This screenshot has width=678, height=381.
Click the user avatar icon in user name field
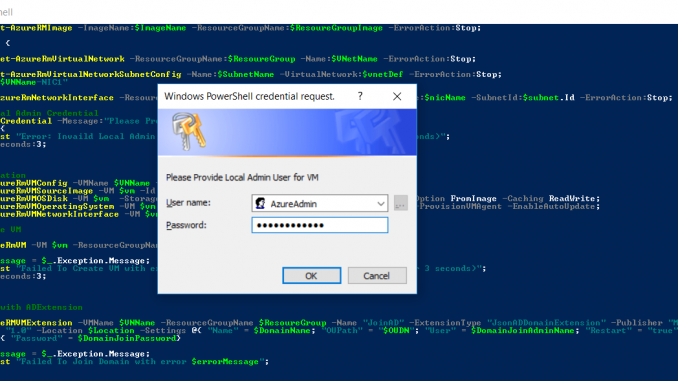coord(260,203)
